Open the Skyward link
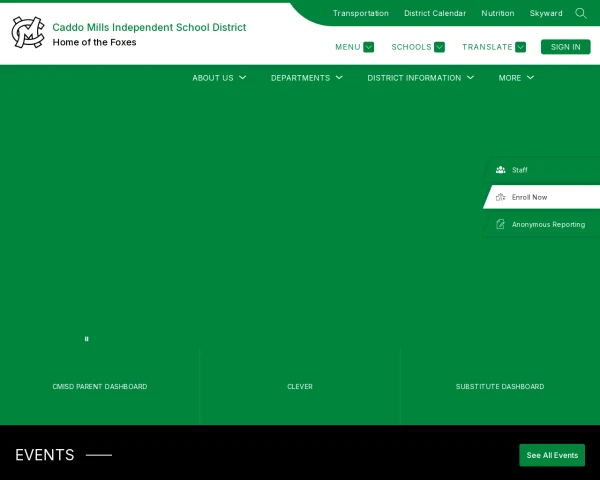The width and height of the screenshot is (600, 480). click(546, 14)
